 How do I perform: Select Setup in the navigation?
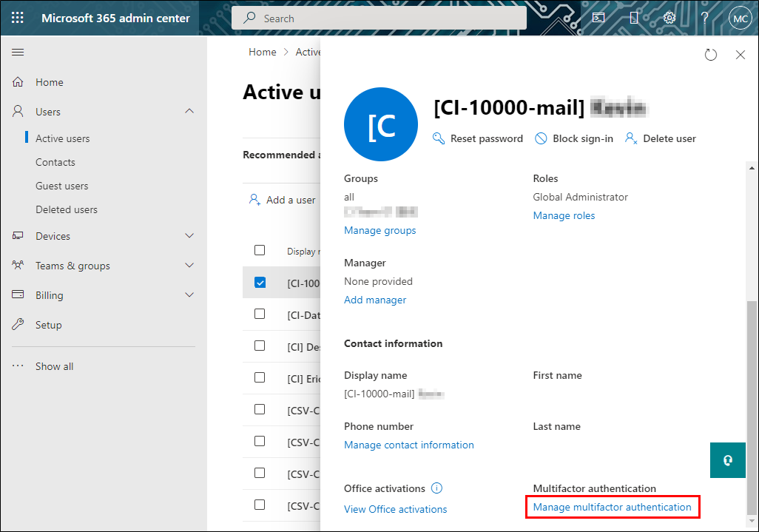[x=48, y=325]
